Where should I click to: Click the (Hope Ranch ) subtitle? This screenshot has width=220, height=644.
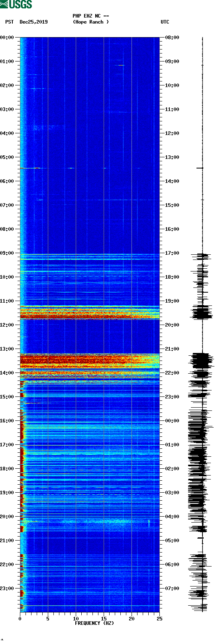click(x=91, y=22)
